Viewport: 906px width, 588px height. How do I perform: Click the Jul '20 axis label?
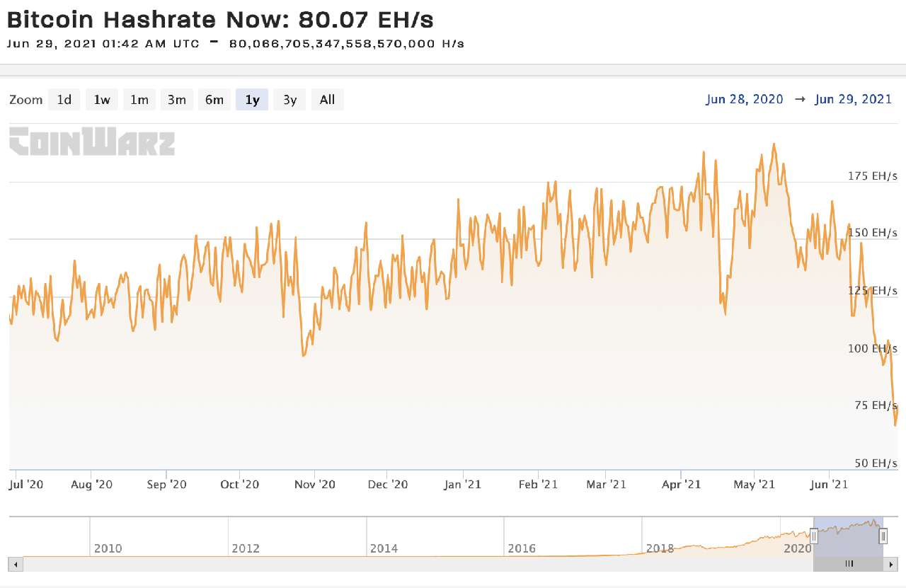pos(26,485)
